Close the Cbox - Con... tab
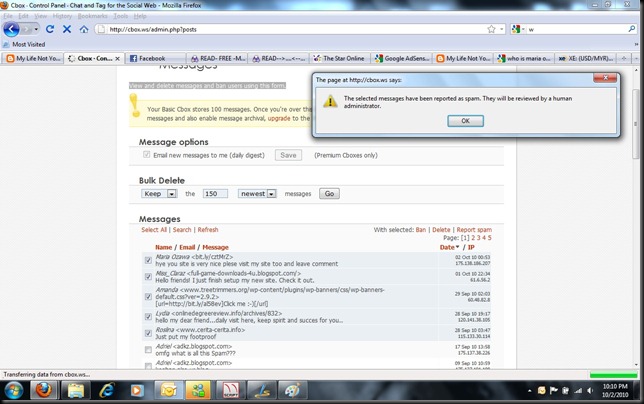Image resolution: width=644 pixels, height=404 pixels. 117,59
